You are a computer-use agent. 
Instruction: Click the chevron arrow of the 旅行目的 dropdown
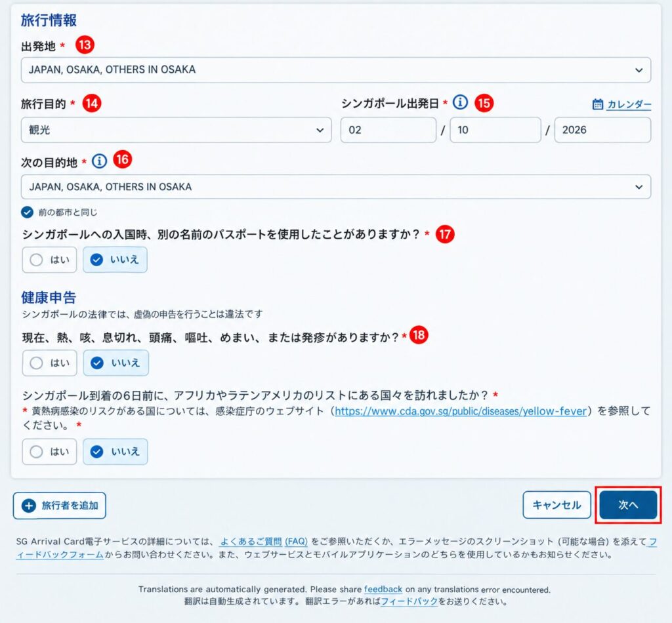[x=320, y=130]
